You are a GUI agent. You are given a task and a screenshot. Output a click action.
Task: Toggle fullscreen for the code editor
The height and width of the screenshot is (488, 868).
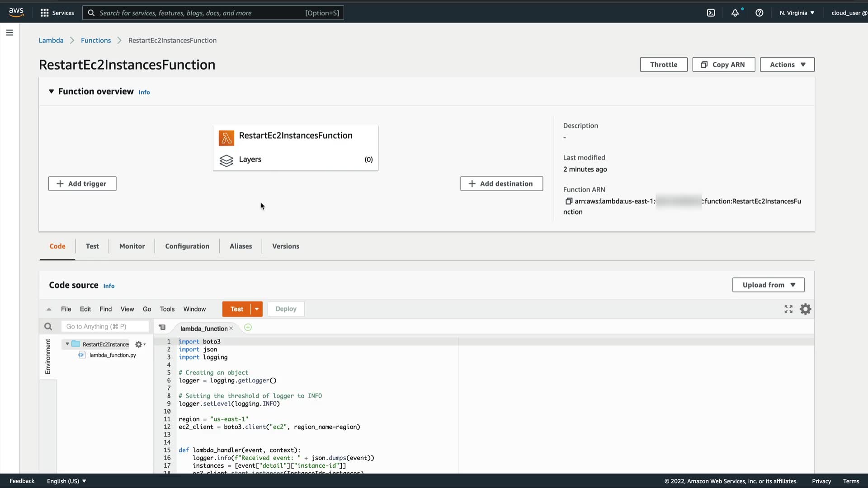[x=788, y=309]
